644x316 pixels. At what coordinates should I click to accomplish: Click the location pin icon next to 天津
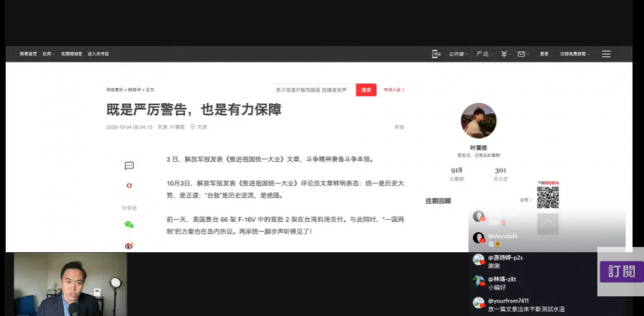(x=192, y=127)
